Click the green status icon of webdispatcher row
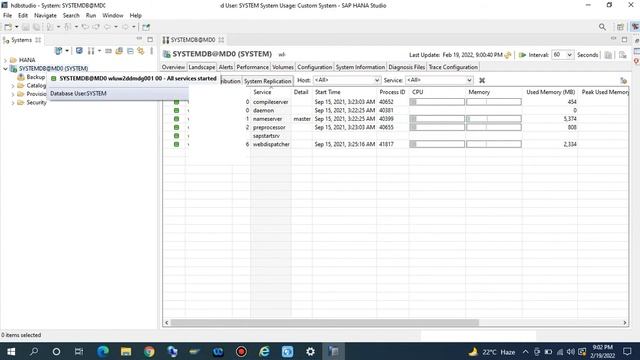 click(176, 144)
